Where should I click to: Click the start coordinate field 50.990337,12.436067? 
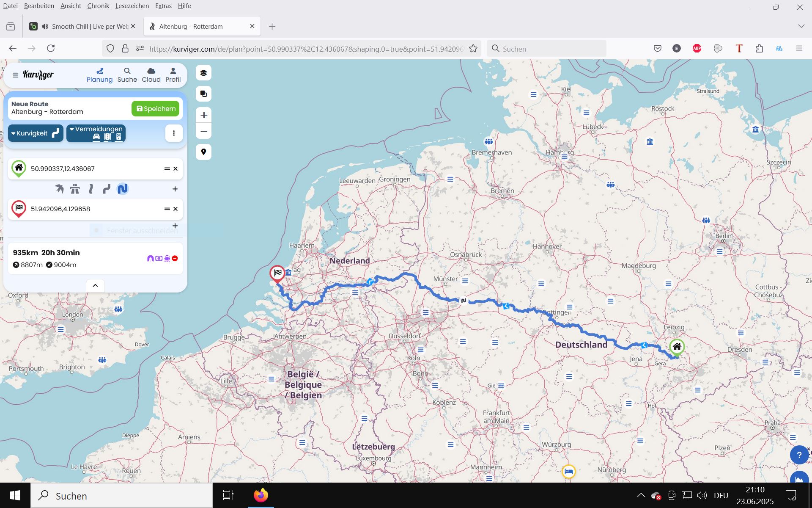click(x=95, y=169)
